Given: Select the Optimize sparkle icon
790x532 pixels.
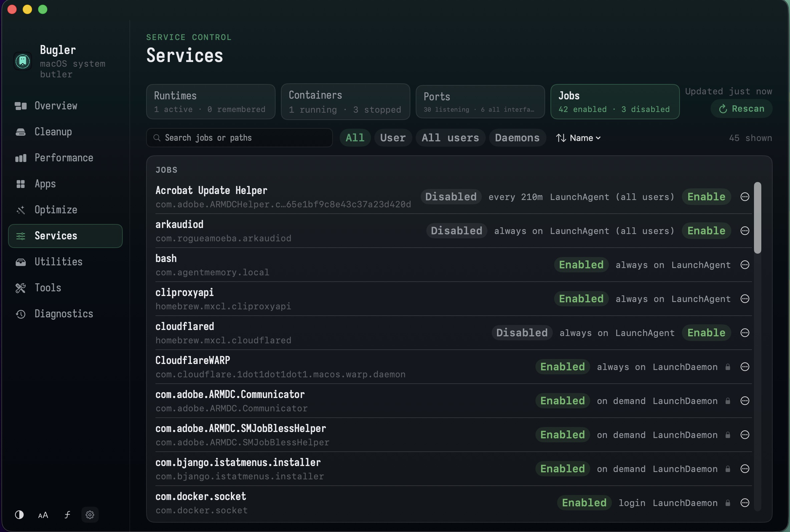Looking at the screenshot, I should coord(21,210).
